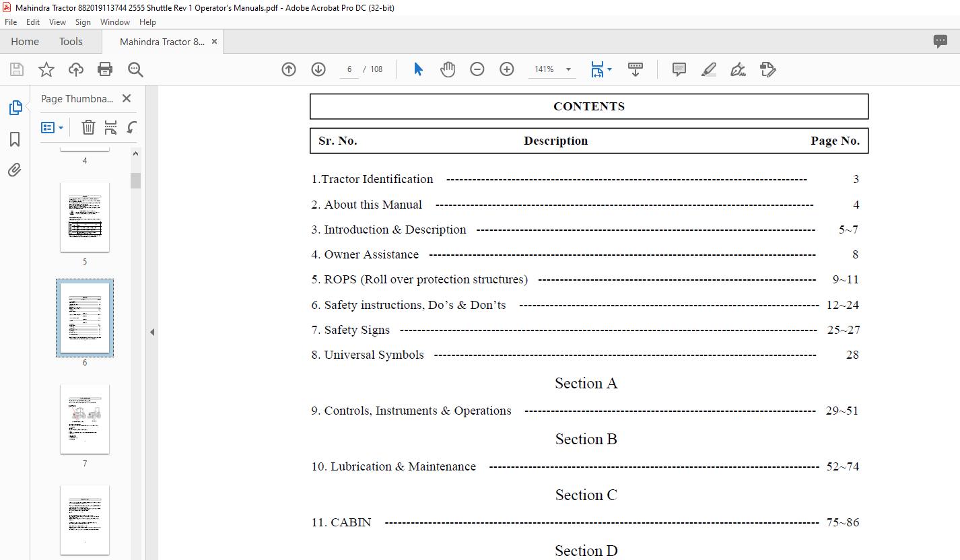This screenshot has width=960, height=560.
Task: Open the Comments speech bubble icon
Action: pos(940,41)
